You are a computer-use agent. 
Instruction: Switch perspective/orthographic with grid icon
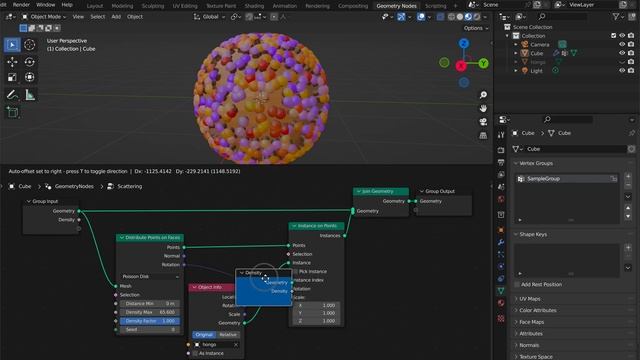pyautogui.click(x=483, y=136)
